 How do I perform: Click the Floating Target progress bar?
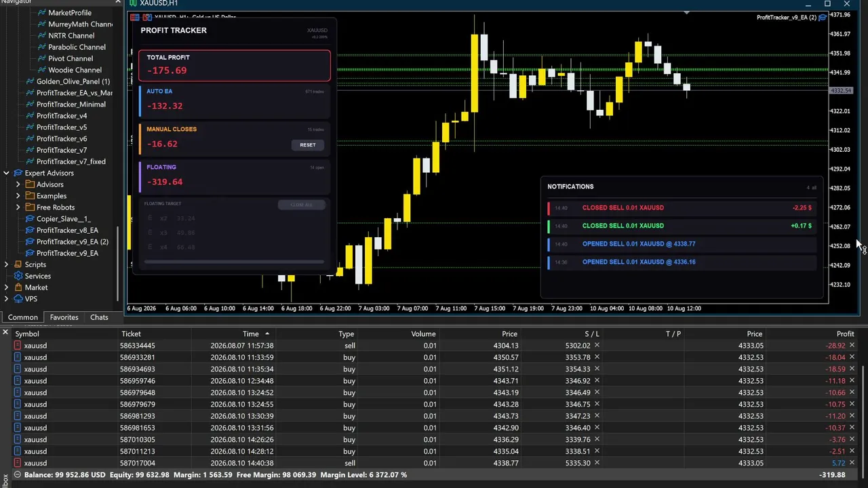click(x=235, y=262)
